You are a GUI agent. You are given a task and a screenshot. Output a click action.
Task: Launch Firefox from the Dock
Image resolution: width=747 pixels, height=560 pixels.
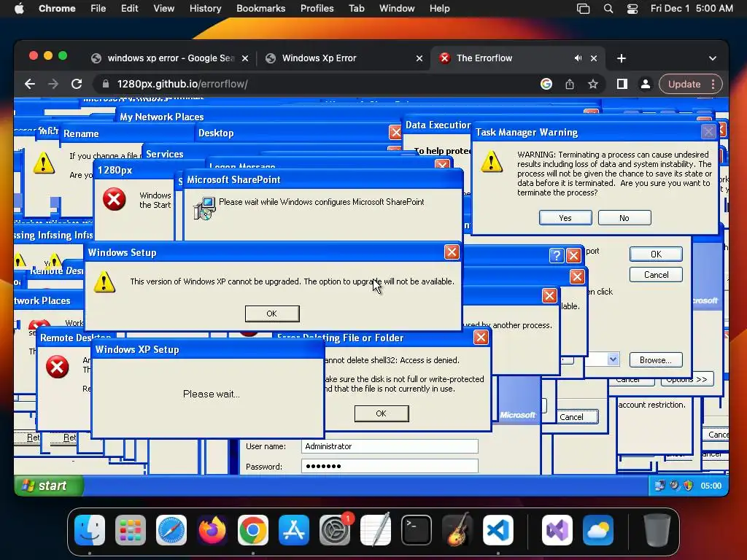point(212,530)
